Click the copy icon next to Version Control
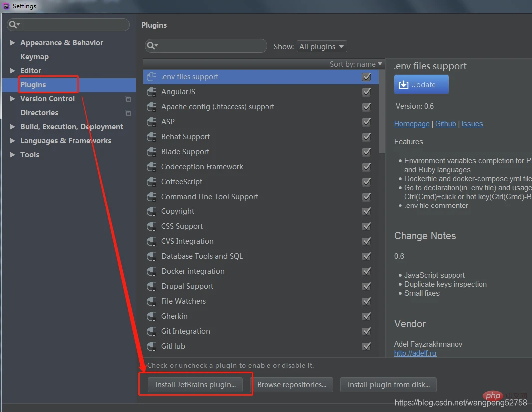Image resolution: width=532 pixels, height=412 pixels. click(x=128, y=99)
